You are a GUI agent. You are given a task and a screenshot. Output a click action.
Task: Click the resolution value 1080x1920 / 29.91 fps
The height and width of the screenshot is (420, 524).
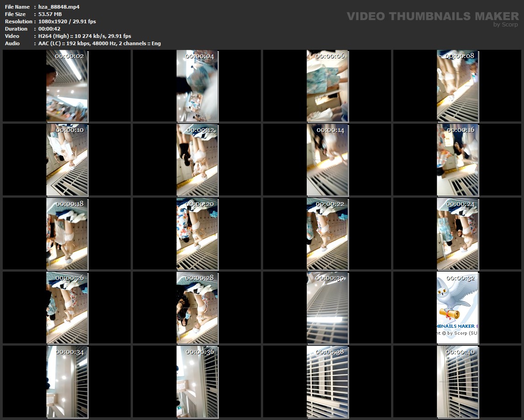[67, 21]
